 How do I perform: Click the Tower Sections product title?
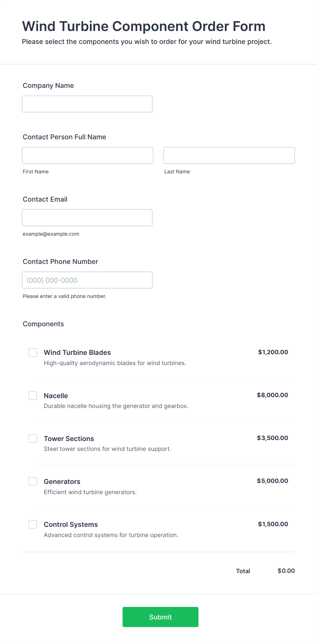point(69,439)
